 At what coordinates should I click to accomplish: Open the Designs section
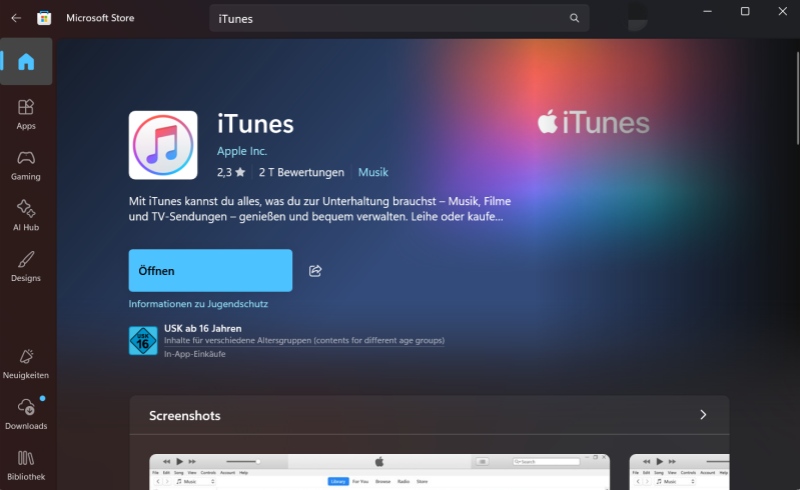click(x=26, y=267)
